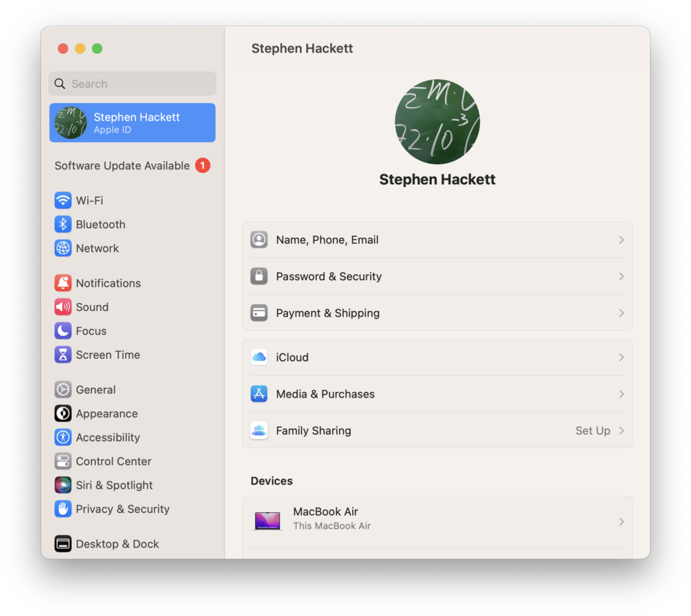691x616 pixels.
Task: Select Wi-Fi in the sidebar
Action: tap(132, 200)
